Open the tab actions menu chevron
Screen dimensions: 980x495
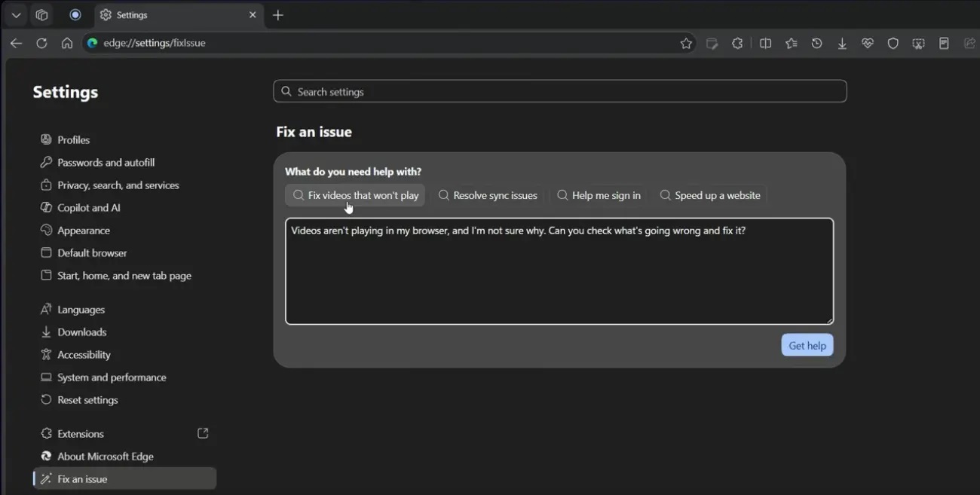point(16,15)
